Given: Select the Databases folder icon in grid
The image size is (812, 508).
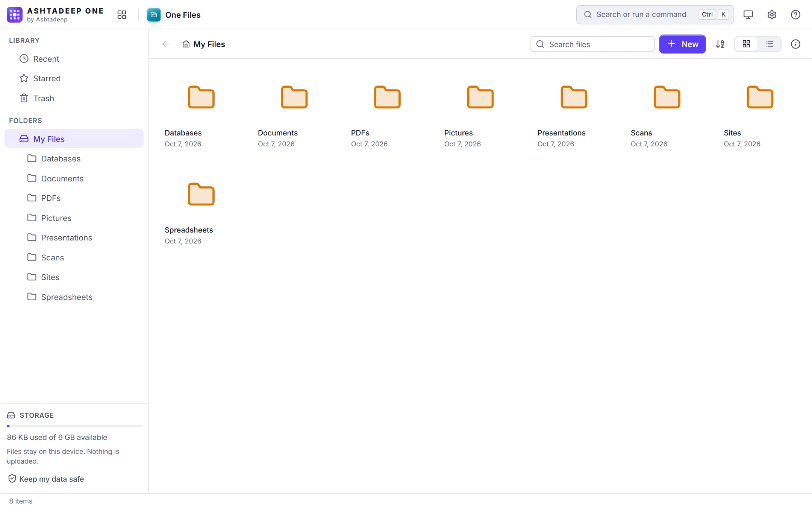Looking at the screenshot, I should tap(201, 97).
